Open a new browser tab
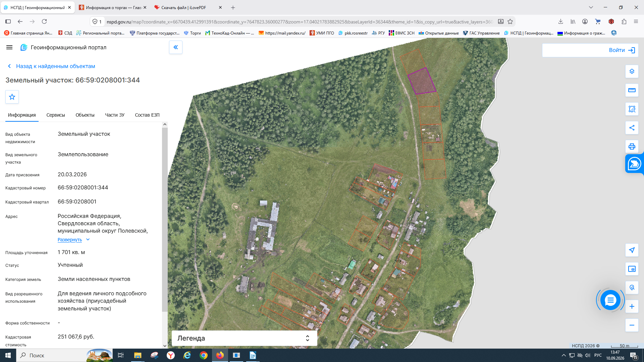This screenshot has height=362, width=644. 233,7
